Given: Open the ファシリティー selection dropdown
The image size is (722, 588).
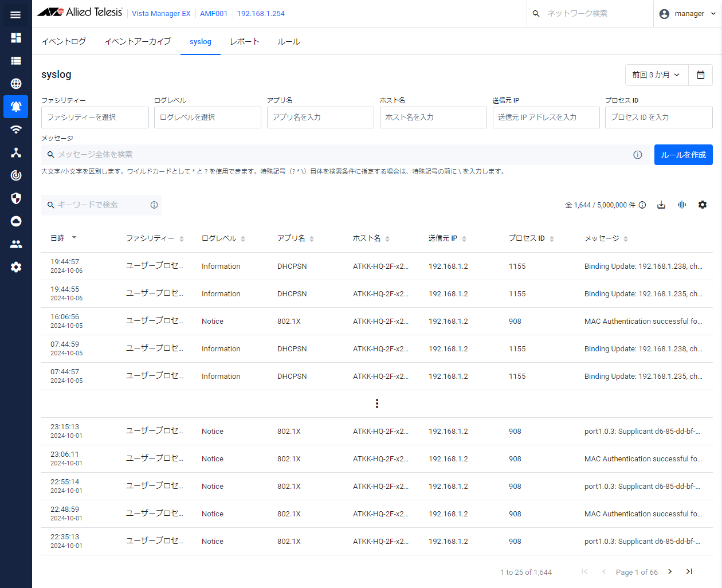Looking at the screenshot, I should pos(95,117).
